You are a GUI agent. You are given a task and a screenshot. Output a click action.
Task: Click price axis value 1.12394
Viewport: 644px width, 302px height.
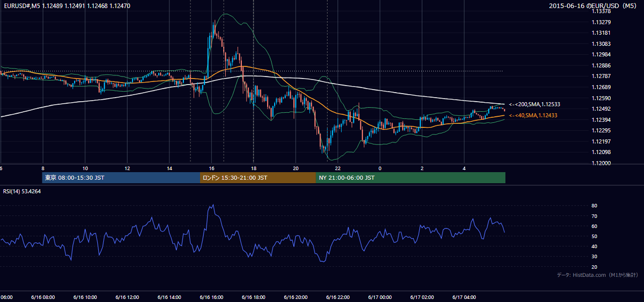click(x=601, y=120)
